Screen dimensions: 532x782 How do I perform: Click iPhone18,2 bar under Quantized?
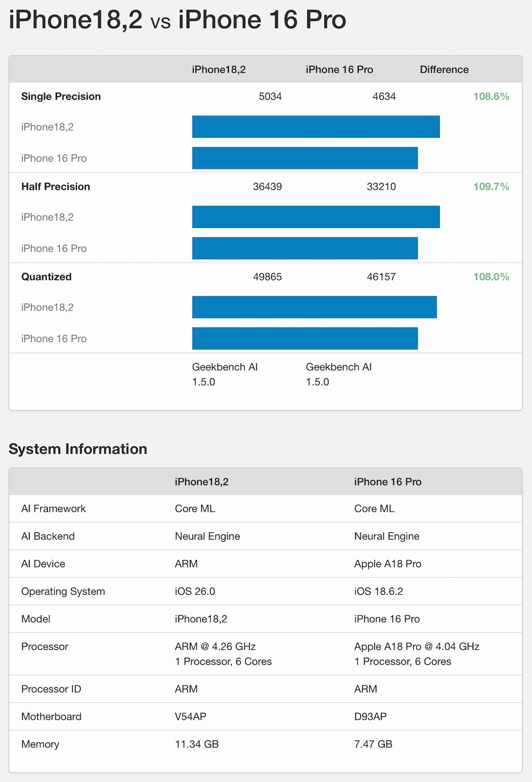pos(314,307)
